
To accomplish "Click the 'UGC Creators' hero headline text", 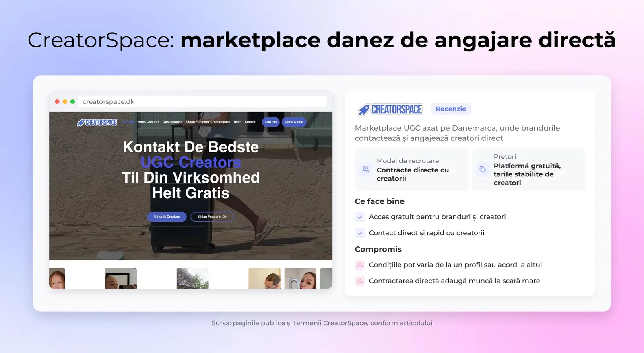I will tap(191, 162).
